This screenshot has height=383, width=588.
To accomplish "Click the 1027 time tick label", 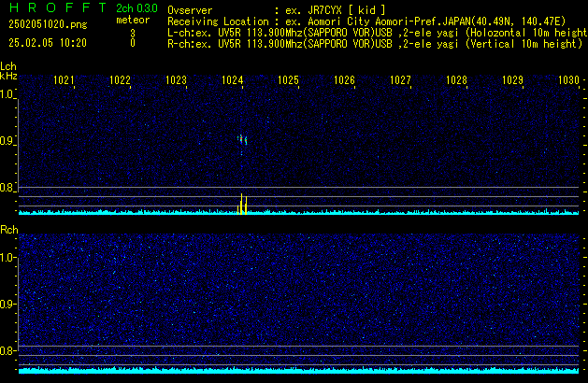I will tap(400, 80).
